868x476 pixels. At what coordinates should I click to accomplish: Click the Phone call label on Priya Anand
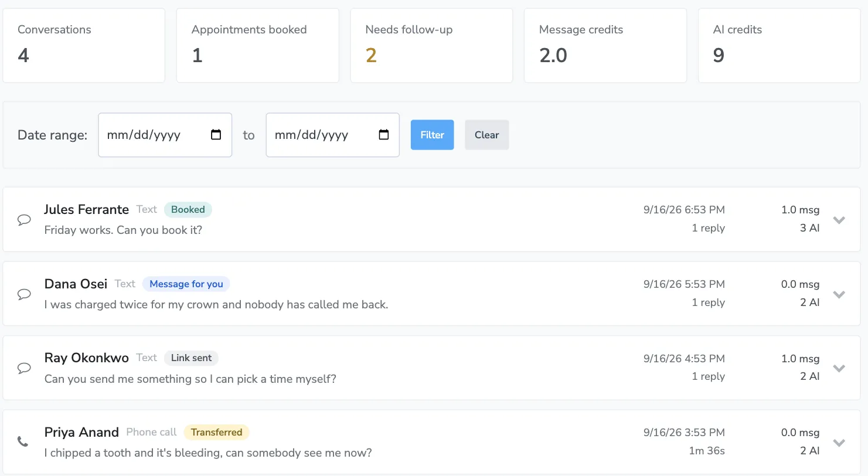tap(151, 432)
